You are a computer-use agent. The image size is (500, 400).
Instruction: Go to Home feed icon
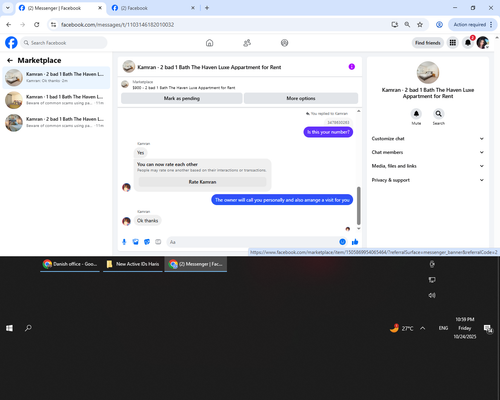click(209, 43)
